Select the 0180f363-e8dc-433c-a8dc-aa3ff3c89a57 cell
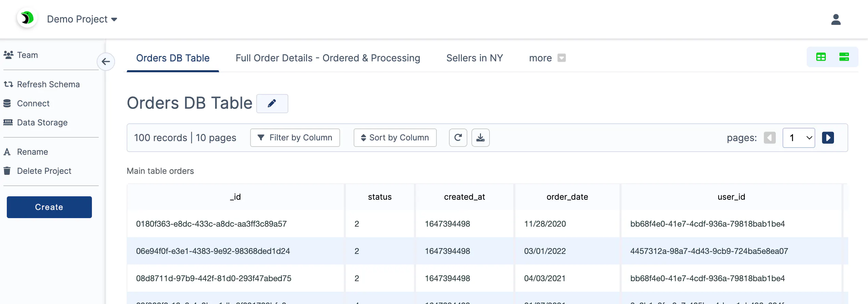 [236, 224]
